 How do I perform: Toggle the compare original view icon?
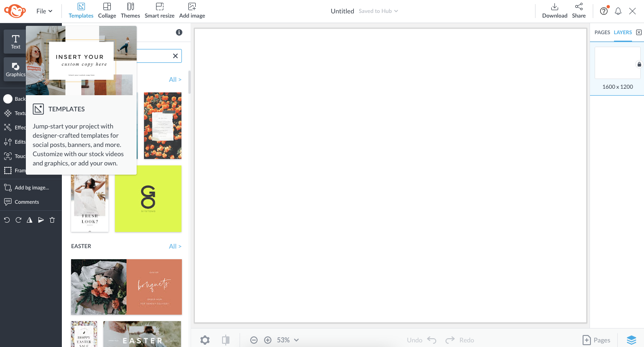click(x=225, y=340)
